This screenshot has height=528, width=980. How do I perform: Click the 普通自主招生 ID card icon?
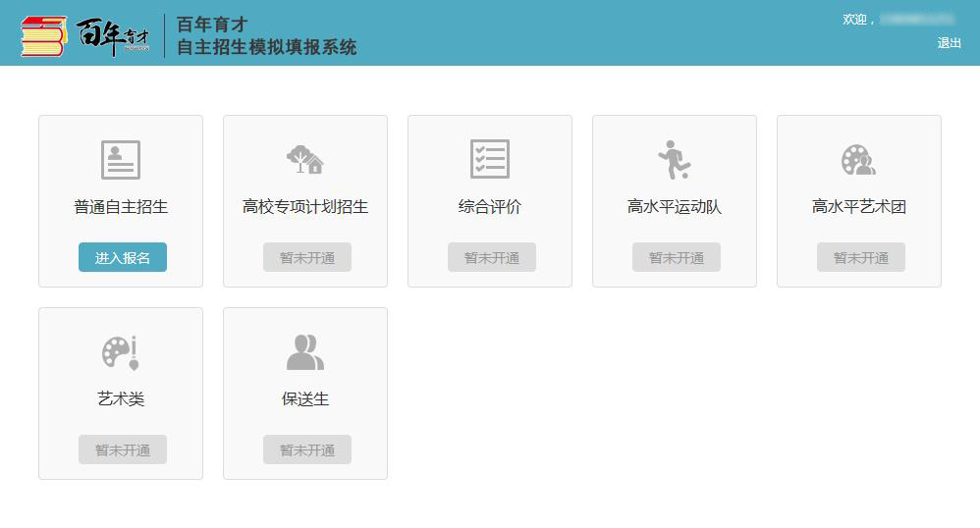[121, 160]
